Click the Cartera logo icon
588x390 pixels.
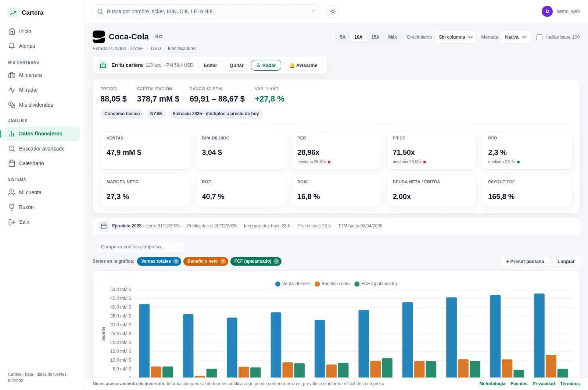(13, 13)
